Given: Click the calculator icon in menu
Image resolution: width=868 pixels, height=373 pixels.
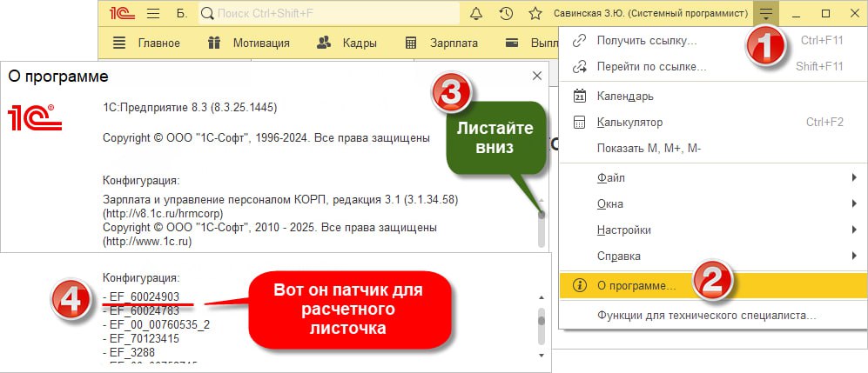Looking at the screenshot, I should [580, 122].
